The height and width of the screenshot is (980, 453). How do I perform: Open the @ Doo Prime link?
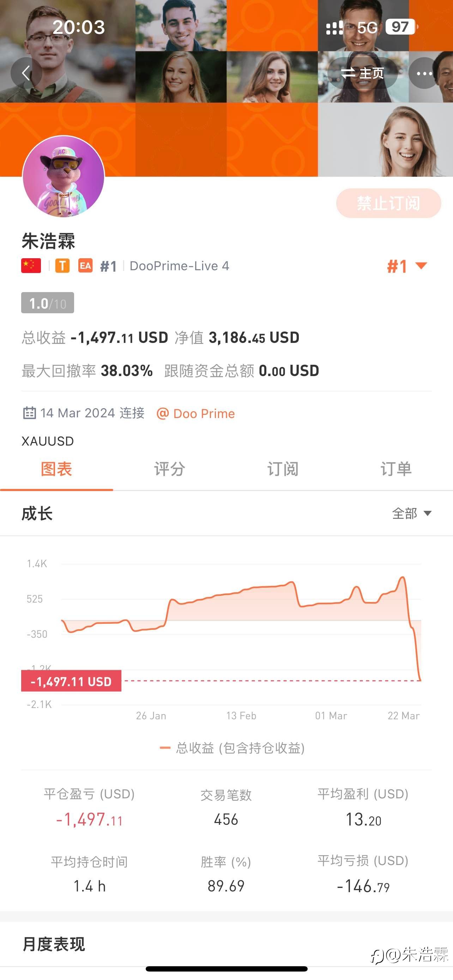(196, 413)
